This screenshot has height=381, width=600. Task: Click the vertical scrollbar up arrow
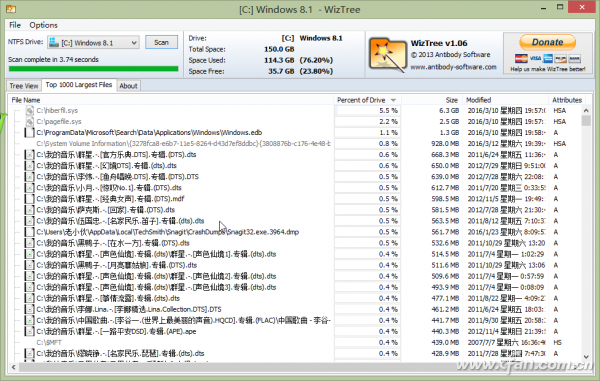point(586,111)
